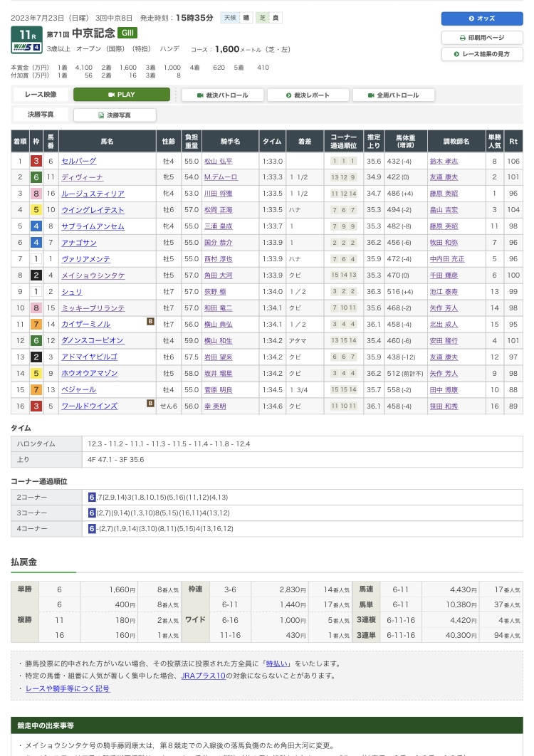Click the WIN5 badge icon

[x=26, y=47]
